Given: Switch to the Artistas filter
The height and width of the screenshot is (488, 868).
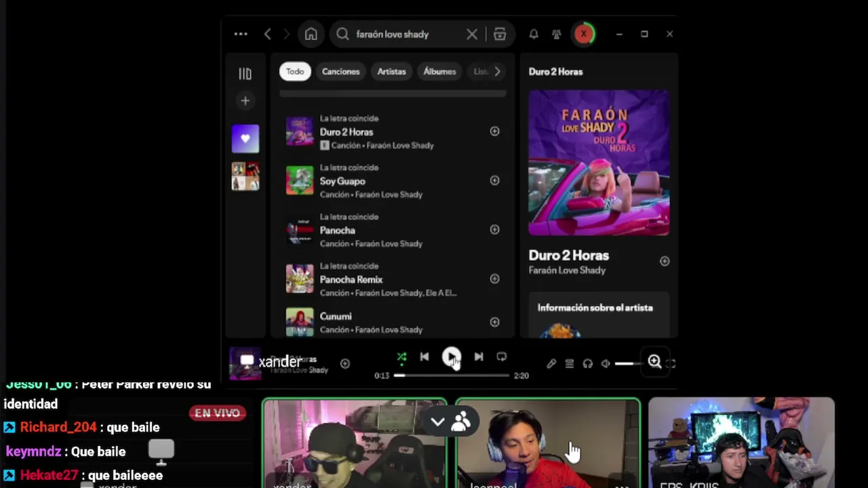Looking at the screenshot, I should click(391, 71).
